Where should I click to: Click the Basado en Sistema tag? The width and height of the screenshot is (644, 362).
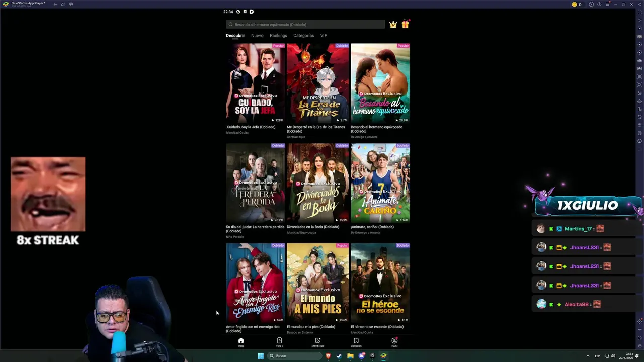(x=300, y=332)
